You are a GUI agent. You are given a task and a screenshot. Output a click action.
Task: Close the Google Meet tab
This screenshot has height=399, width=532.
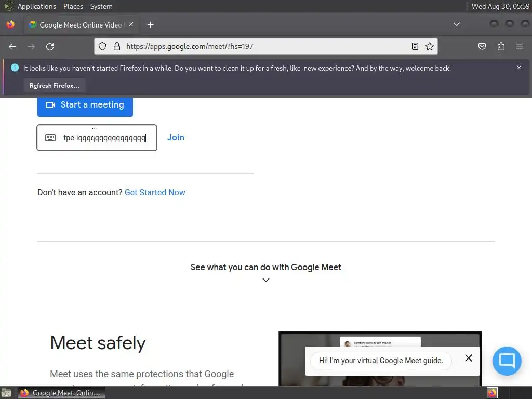click(131, 25)
